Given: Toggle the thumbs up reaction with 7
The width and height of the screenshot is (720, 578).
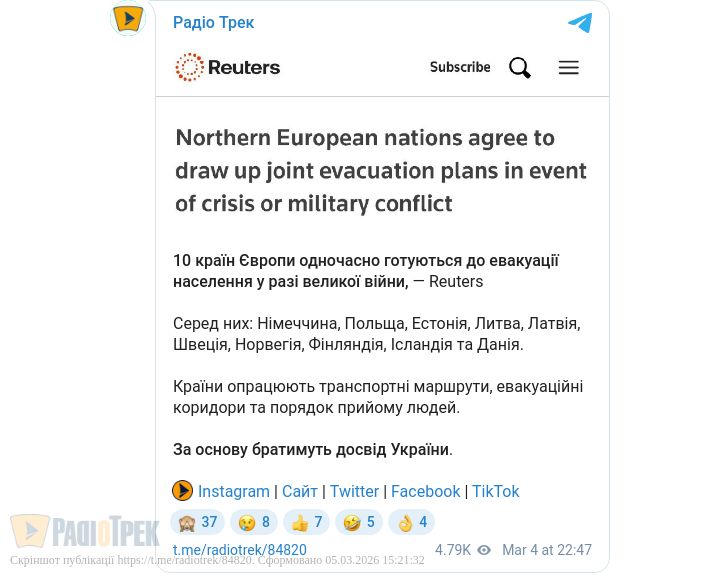Looking at the screenshot, I should click(307, 522).
